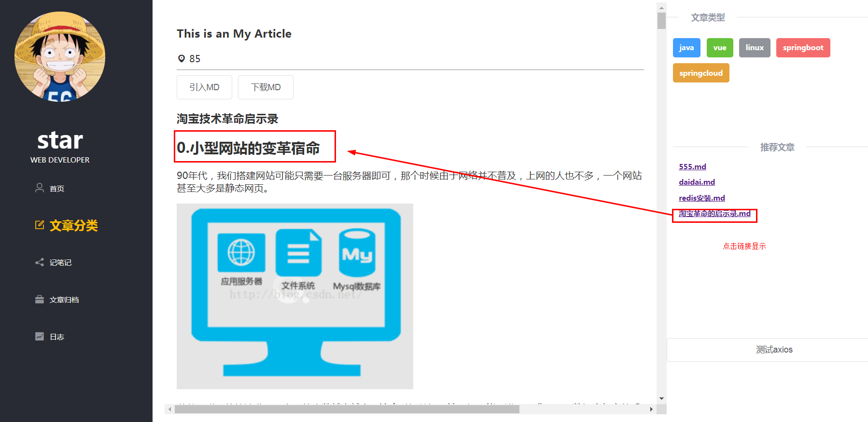Open the 文章归档 menu item
This screenshot has height=422, width=868.
click(64, 299)
